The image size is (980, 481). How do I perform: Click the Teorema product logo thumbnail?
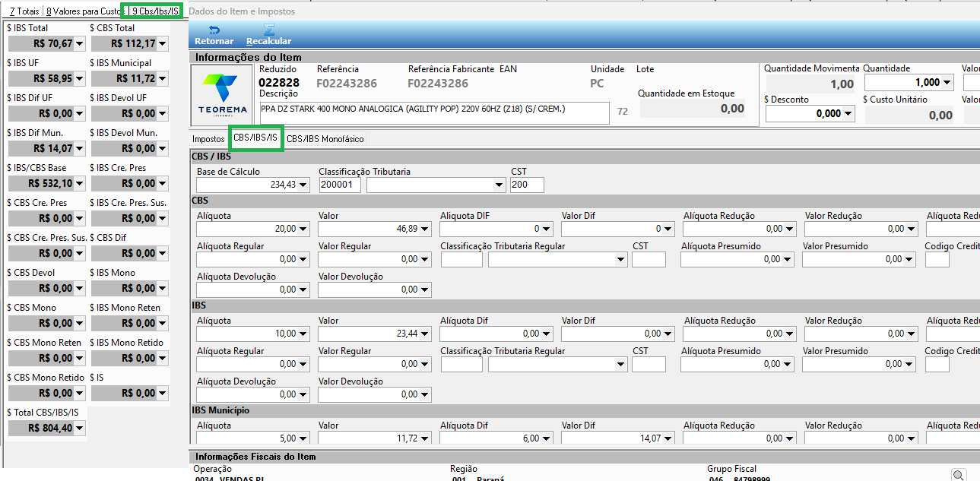pos(223,95)
